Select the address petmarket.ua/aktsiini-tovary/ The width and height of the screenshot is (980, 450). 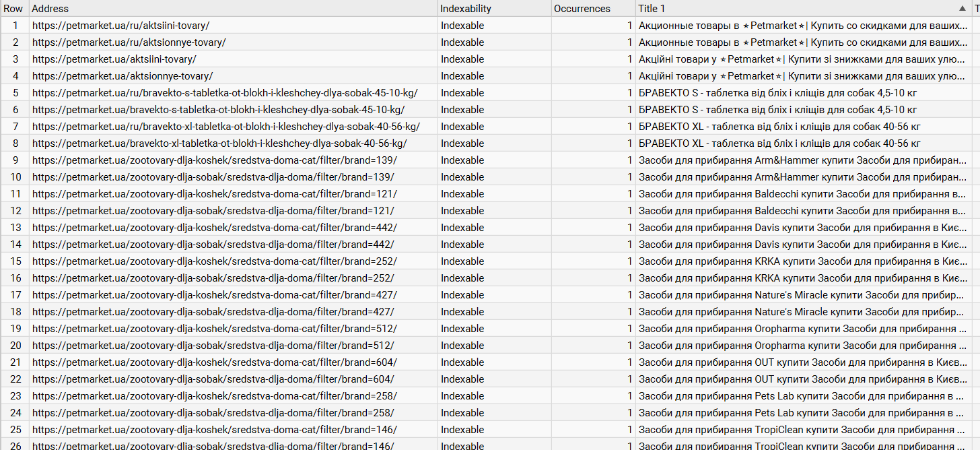coord(114,59)
